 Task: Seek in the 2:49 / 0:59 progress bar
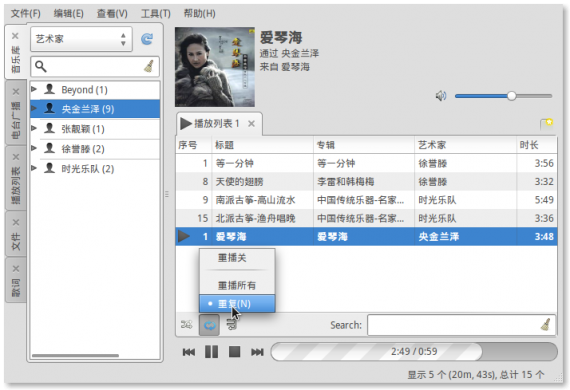[414, 352]
